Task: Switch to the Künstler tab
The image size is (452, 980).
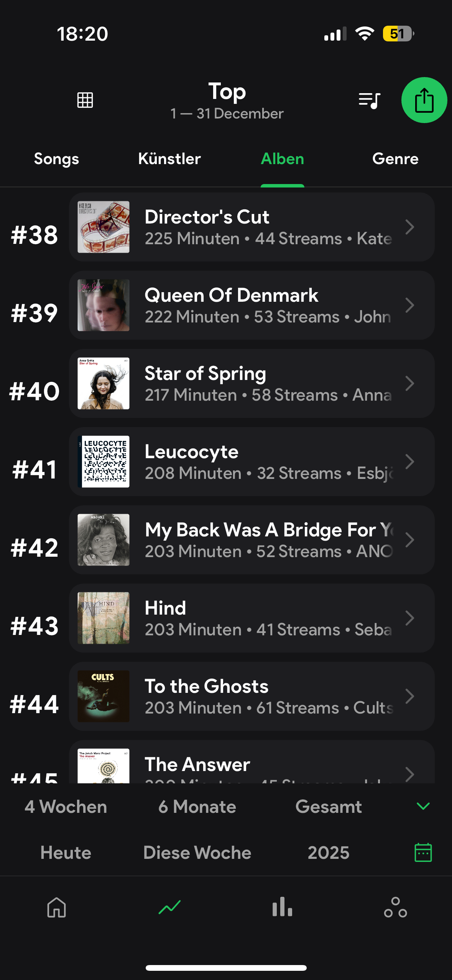Action: (169, 159)
